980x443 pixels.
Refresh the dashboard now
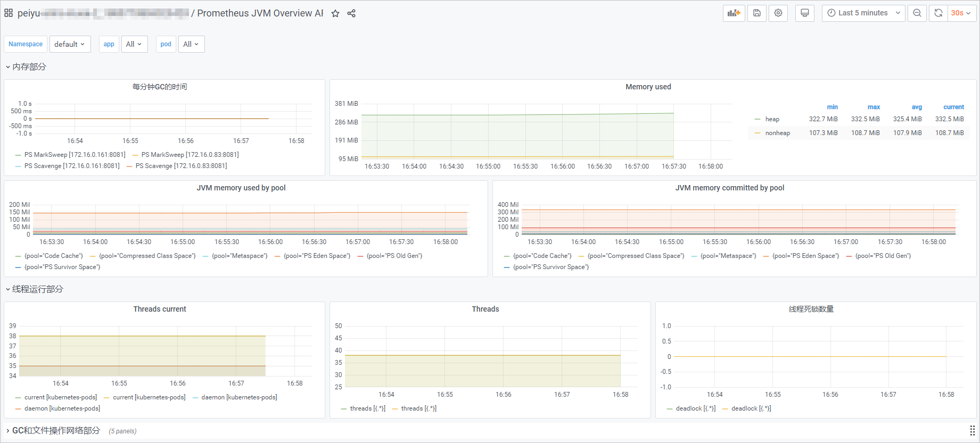tap(938, 13)
